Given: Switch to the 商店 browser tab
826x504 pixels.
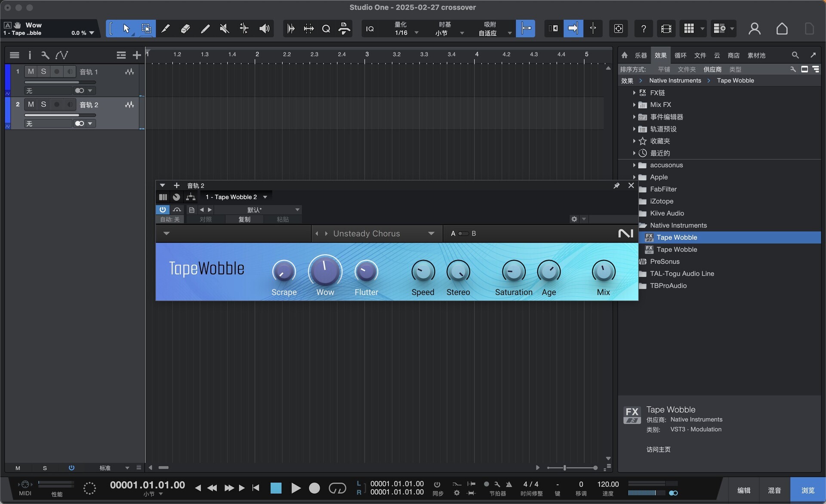Looking at the screenshot, I should 734,55.
